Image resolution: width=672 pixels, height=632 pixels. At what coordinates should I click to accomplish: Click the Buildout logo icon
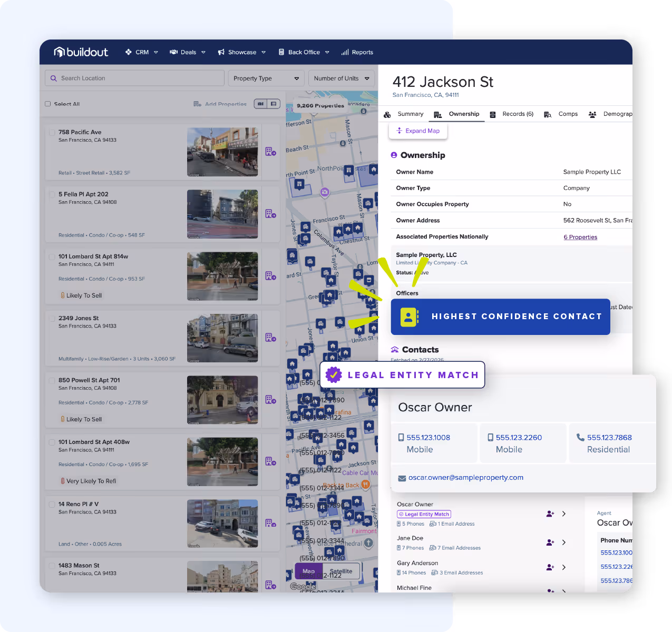[x=60, y=52]
